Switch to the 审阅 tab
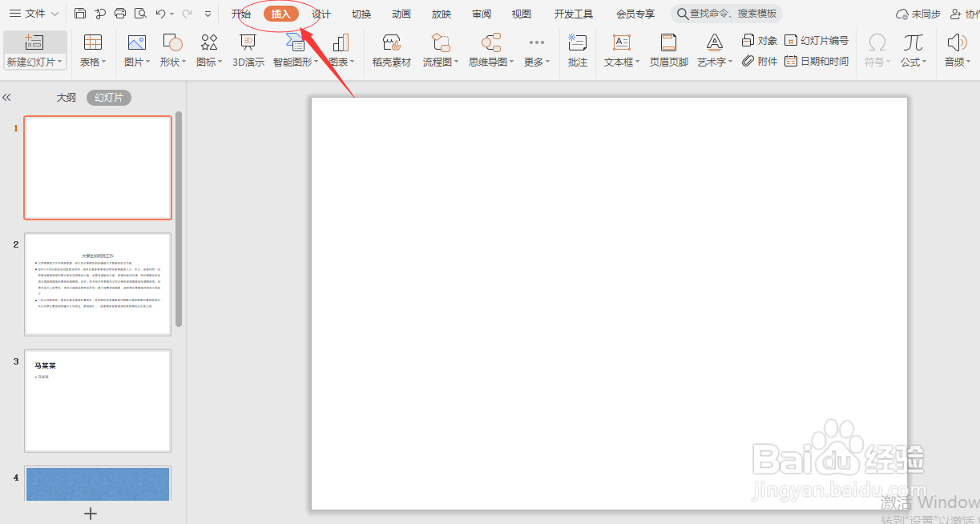 [482, 14]
